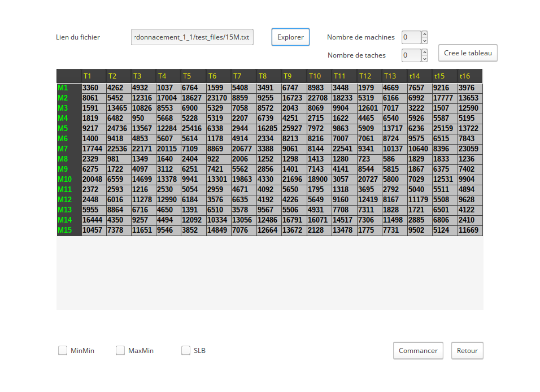540x392 pixels.
Task: Increase the Nombre de taches value arrow
Action: [x=425, y=53]
